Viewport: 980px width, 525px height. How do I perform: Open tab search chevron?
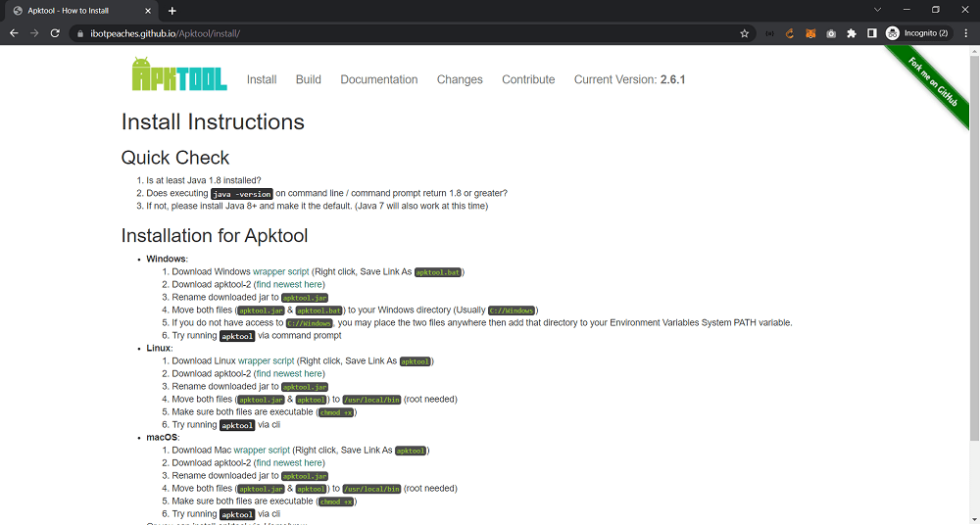tap(877, 10)
